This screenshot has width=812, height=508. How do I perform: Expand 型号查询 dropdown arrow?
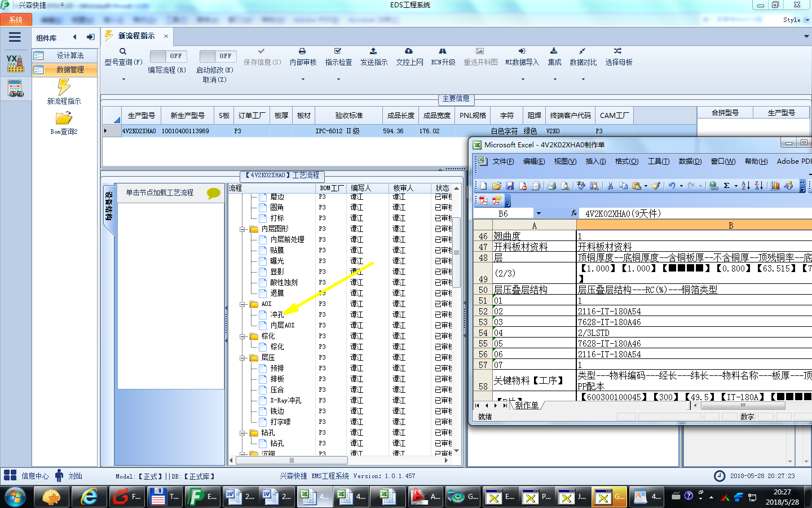tap(123, 80)
